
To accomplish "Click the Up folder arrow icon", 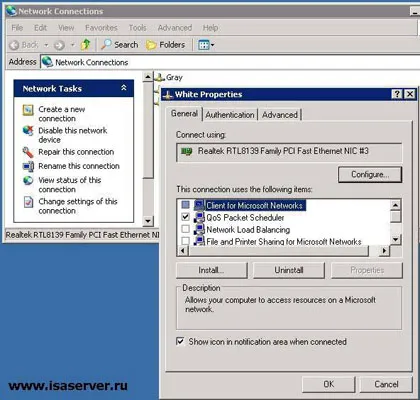I will coord(86,44).
